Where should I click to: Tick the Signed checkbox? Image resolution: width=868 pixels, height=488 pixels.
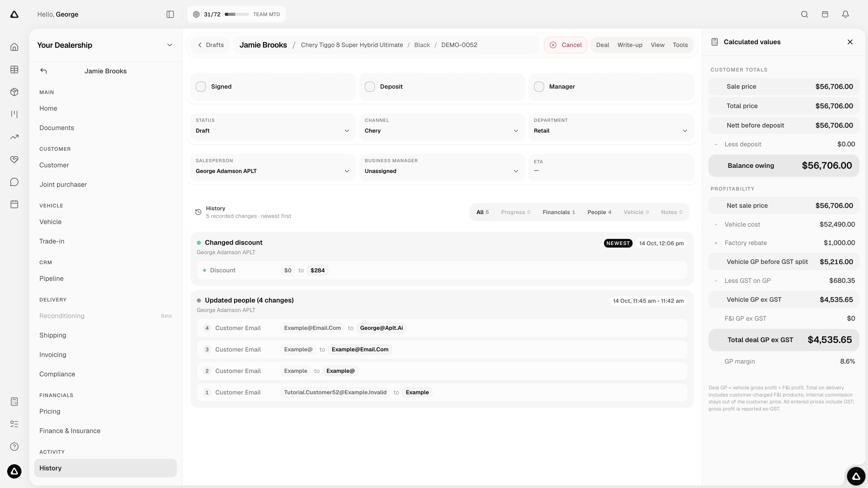(201, 87)
